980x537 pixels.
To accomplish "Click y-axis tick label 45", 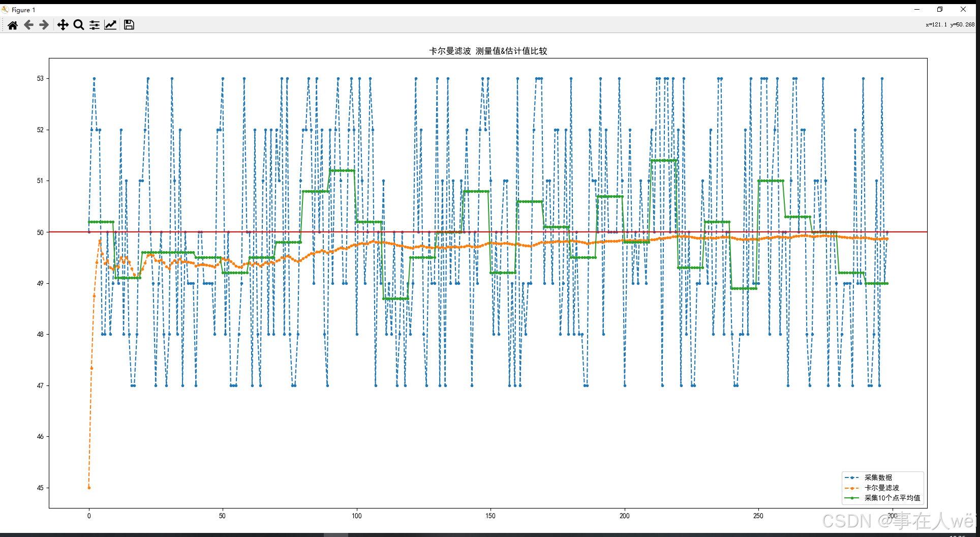I will click(40, 488).
